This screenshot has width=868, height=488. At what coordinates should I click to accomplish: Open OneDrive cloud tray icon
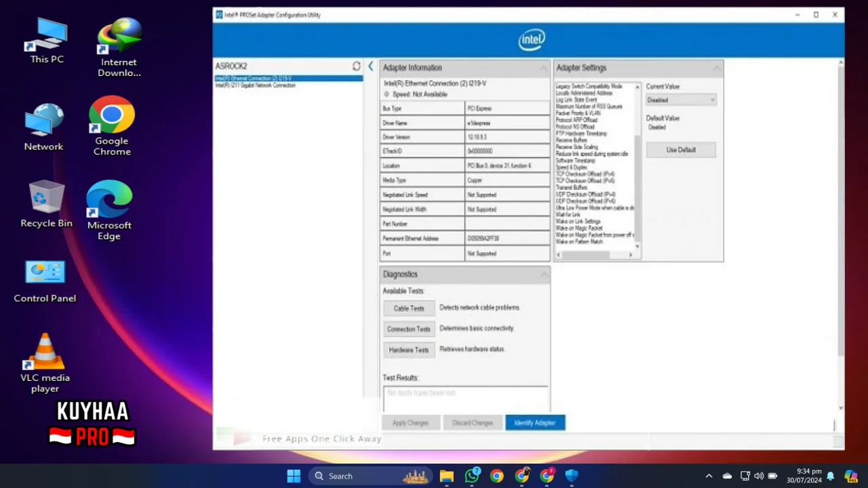(727, 476)
